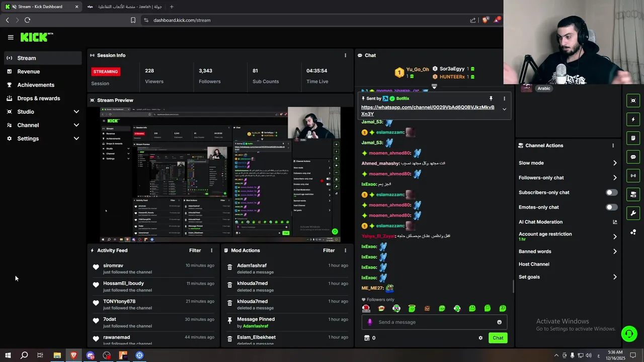Open the channel actions icon in right sidebar
This screenshot has width=644, height=362.
[633, 194]
